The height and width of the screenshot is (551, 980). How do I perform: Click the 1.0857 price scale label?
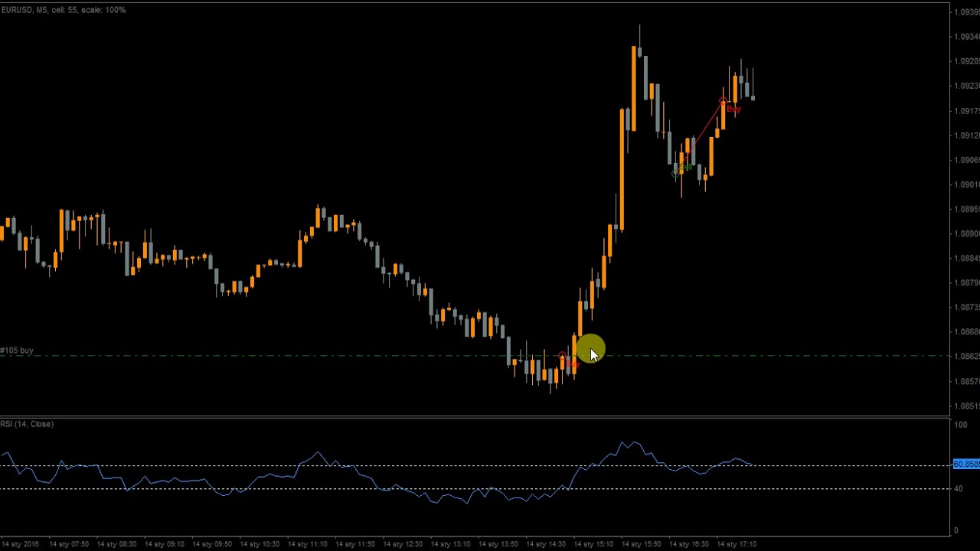pos(967,381)
